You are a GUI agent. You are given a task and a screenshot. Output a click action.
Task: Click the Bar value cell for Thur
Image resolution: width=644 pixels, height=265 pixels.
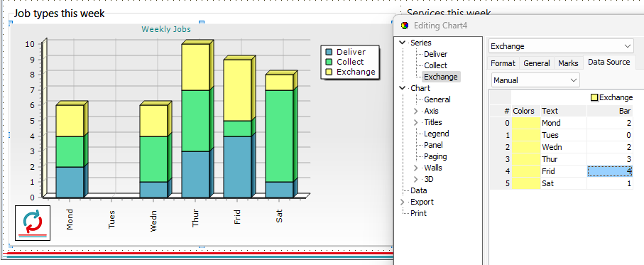click(610, 159)
